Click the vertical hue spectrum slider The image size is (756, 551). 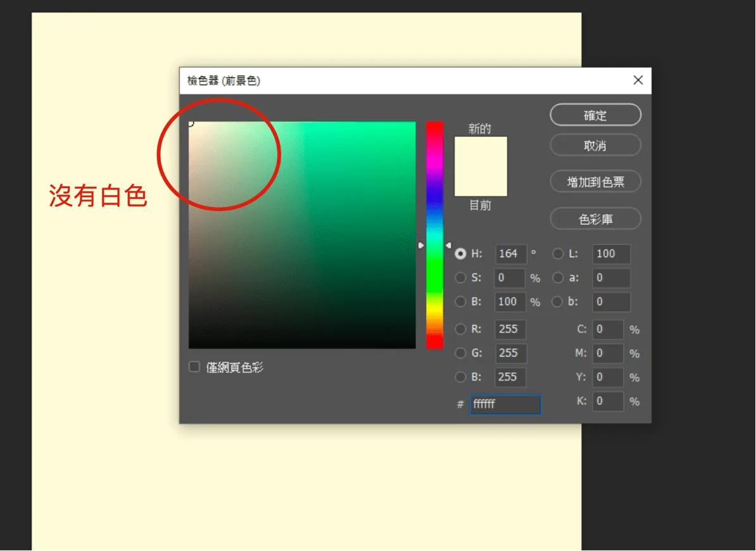[x=434, y=235]
